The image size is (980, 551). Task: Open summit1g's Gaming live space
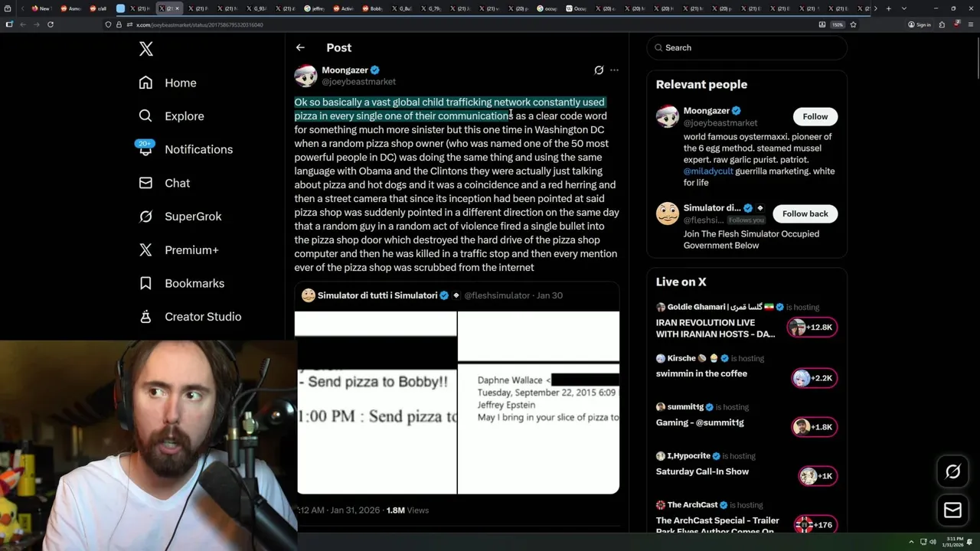pyautogui.click(x=700, y=422)
